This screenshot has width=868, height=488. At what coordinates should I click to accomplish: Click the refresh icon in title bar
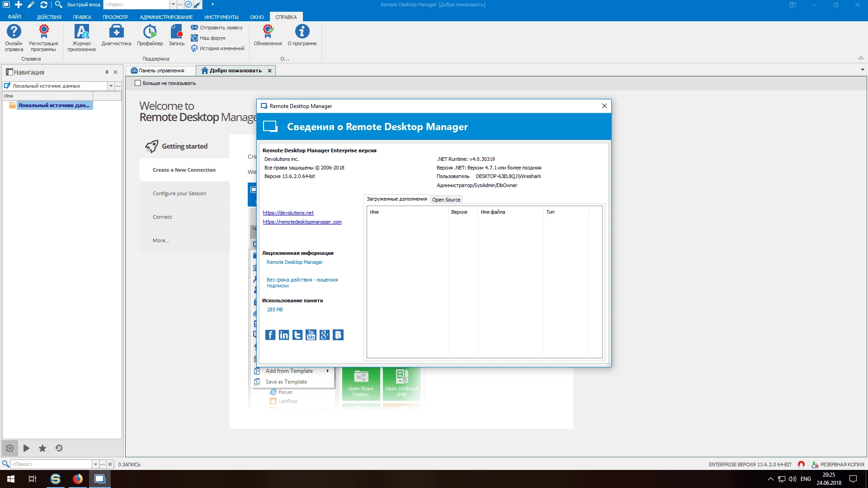pos(43,5)
